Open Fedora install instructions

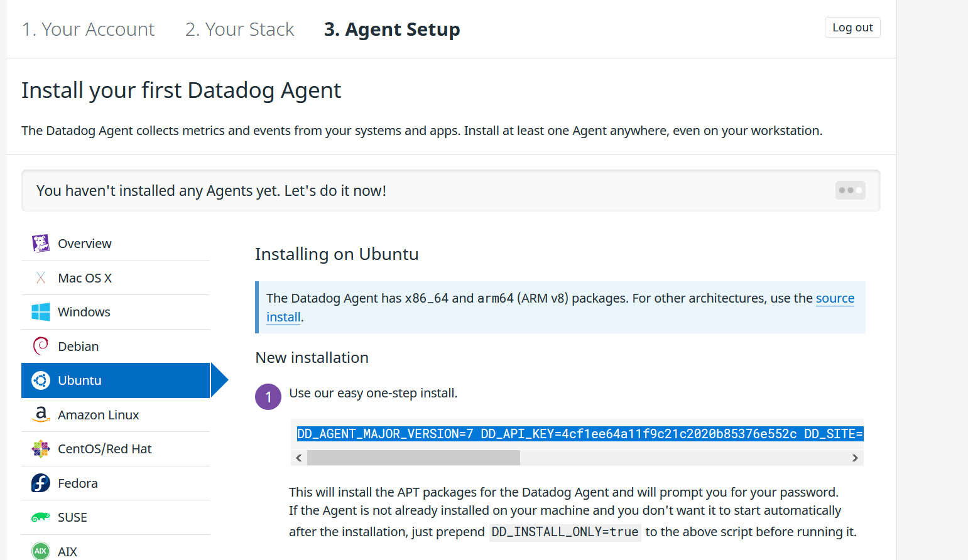[x=116, y=483]
